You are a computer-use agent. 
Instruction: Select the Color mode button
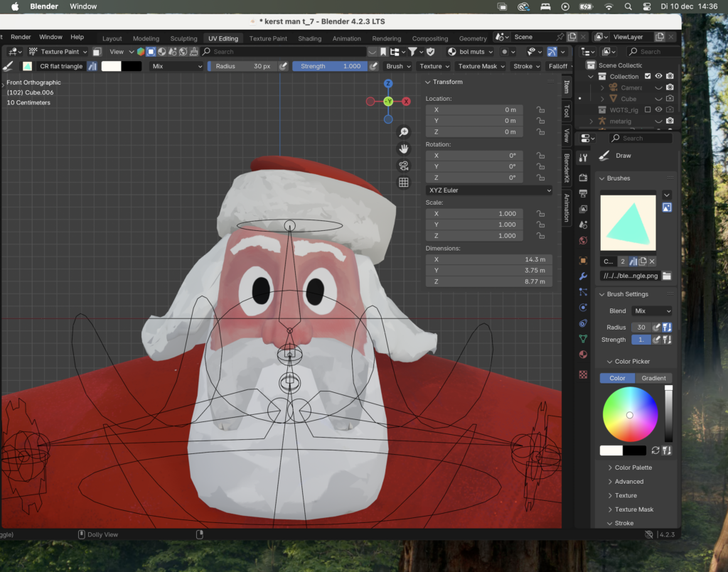point(618,378)
